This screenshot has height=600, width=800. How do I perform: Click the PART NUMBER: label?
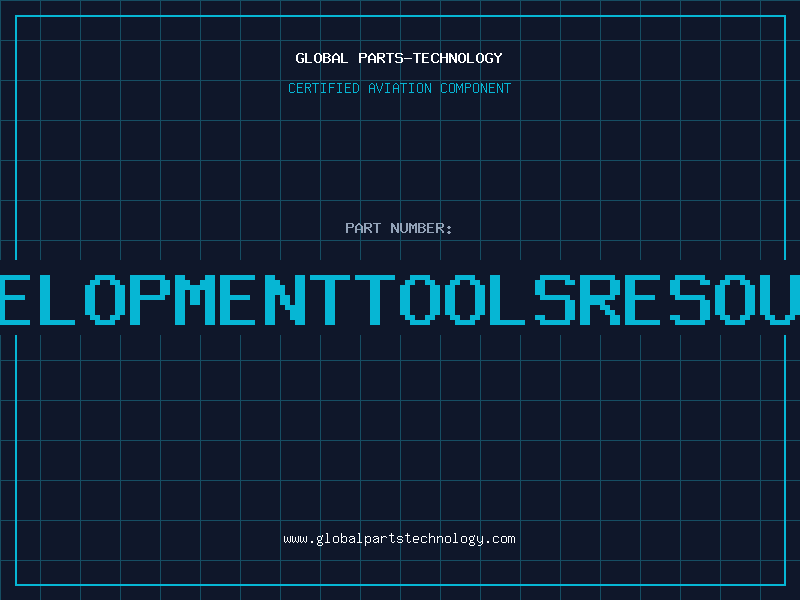[399, 228]
